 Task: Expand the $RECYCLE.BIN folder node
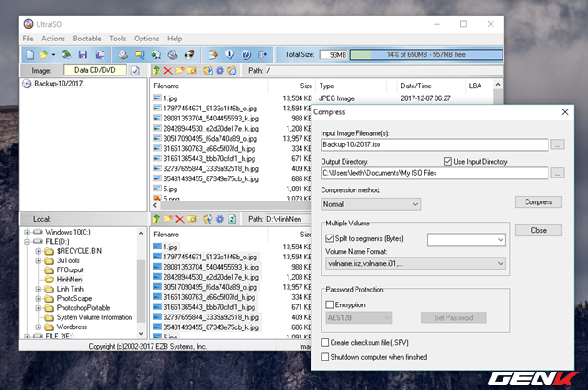point(39,251)
